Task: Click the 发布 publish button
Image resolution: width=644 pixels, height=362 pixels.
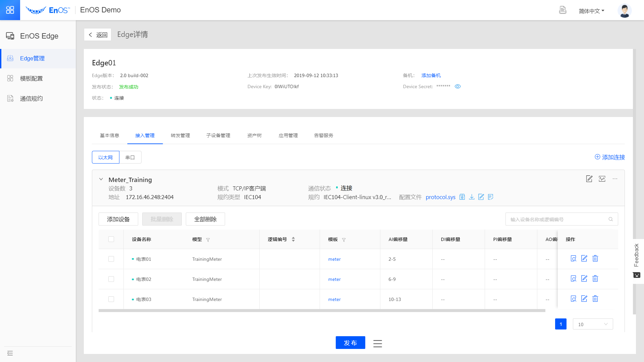Action: point(350,343)
